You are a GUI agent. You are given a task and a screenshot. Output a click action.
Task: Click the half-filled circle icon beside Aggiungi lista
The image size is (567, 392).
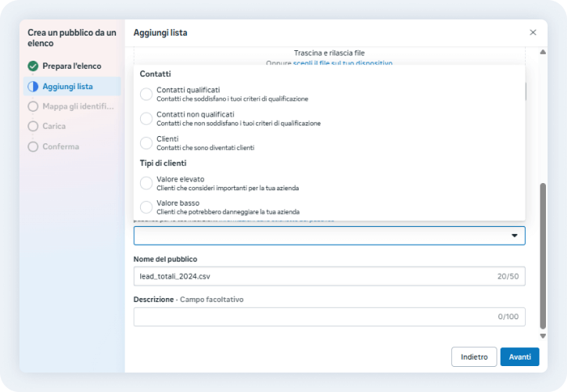coord(33,86)
